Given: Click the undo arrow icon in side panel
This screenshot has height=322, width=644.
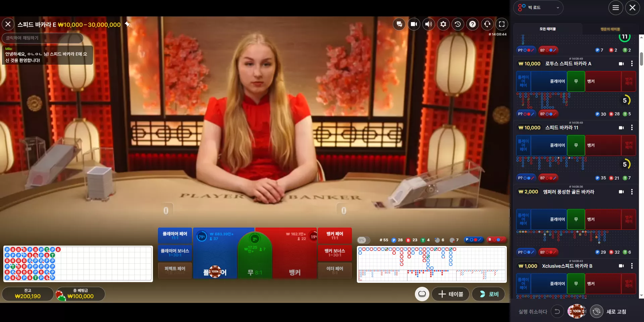Looking at the screenshot, I should (557, 312).
